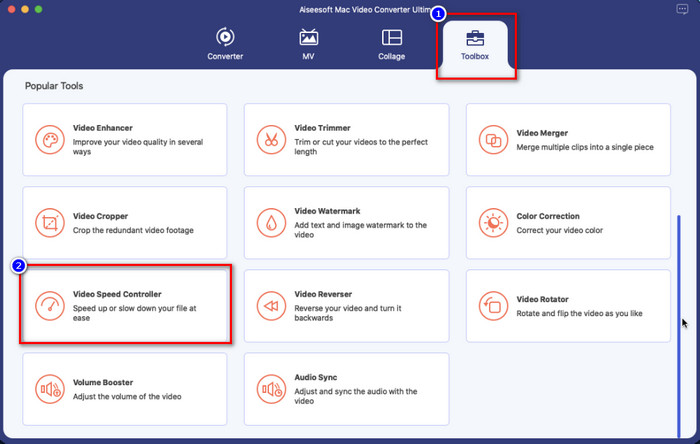The width and height of the screenshot is (700, 444).
Task: Click 'Improve your video quality in several ways' text
Action: pos(138,147)
